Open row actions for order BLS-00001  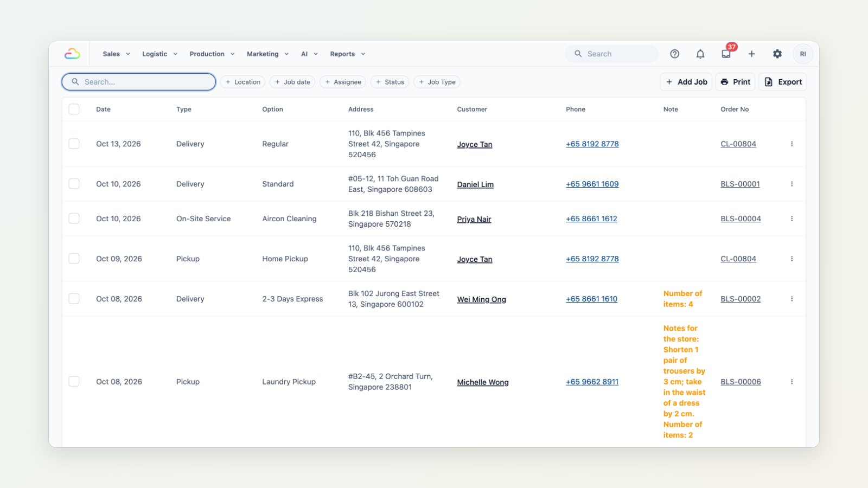tap(792, 184)
